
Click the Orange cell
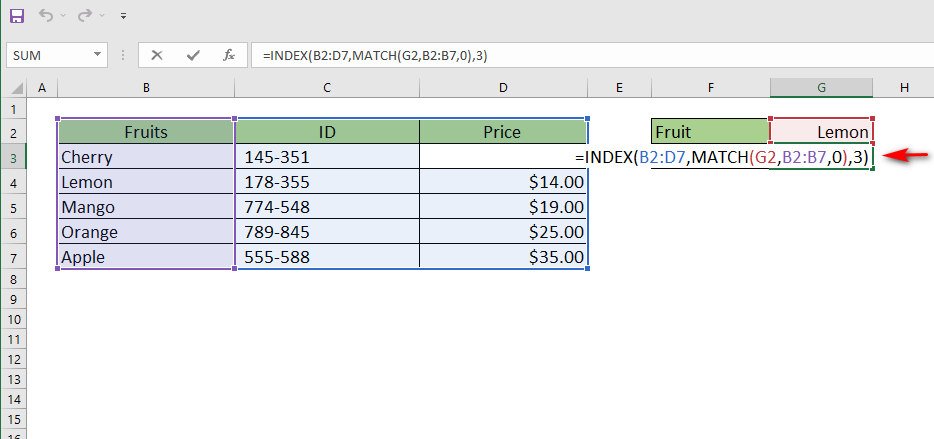tap(146, 232)
